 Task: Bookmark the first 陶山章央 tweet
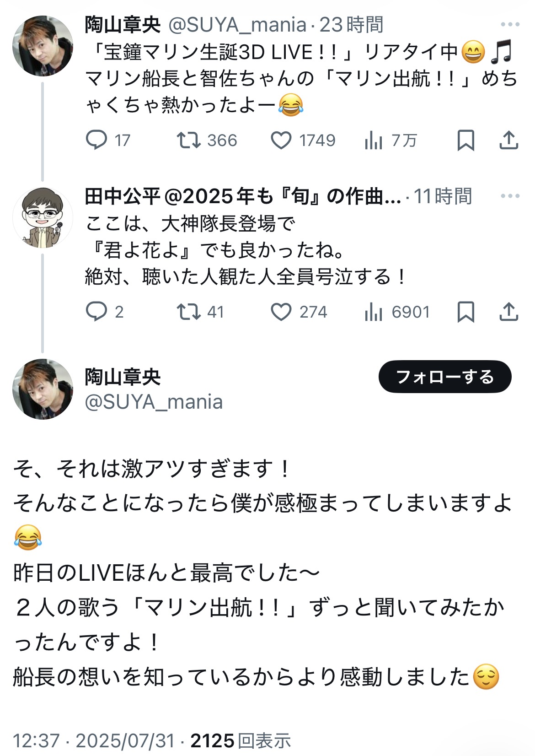pyautogui.click(x=465, y=140)
